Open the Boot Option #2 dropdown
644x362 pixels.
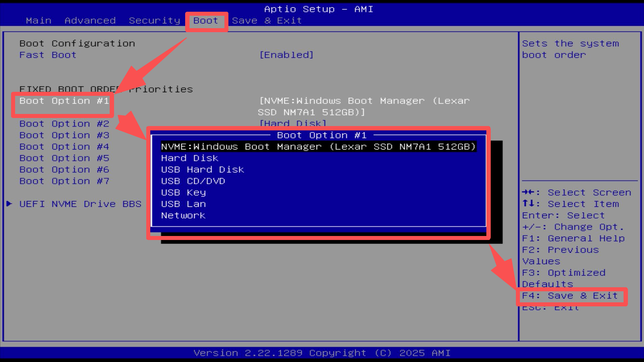click(64, 124)
